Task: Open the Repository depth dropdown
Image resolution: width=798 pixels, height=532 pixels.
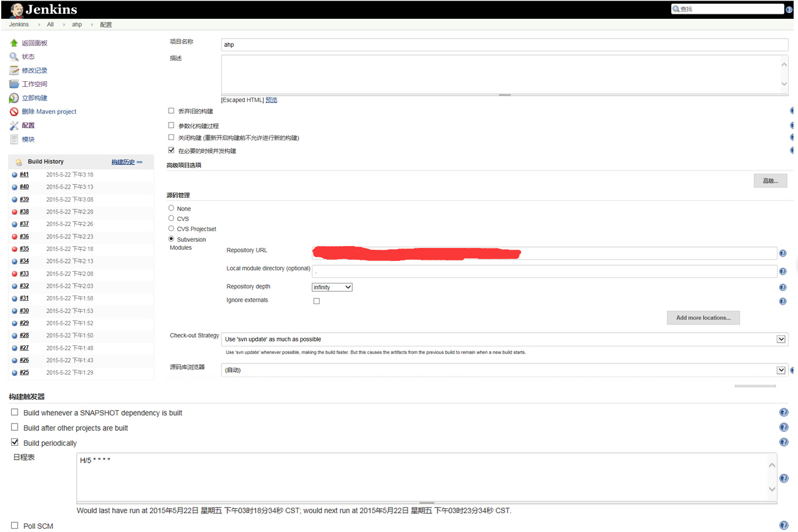Action: click(331, 287)
